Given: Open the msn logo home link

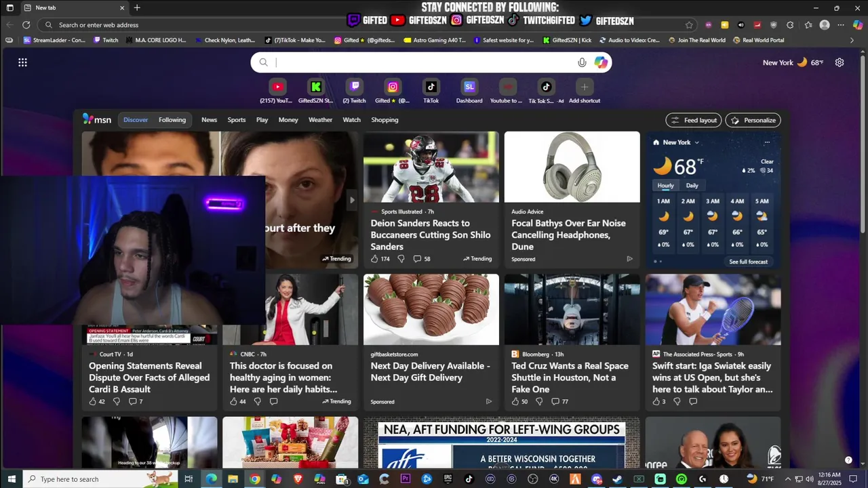Looking at the screenshot, I should (97, 119).
